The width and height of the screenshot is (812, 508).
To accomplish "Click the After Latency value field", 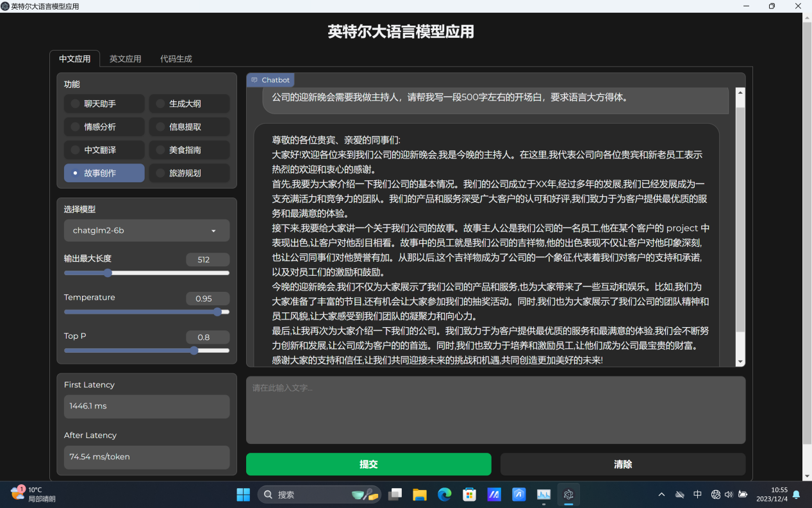I will [x=147, y=457].
